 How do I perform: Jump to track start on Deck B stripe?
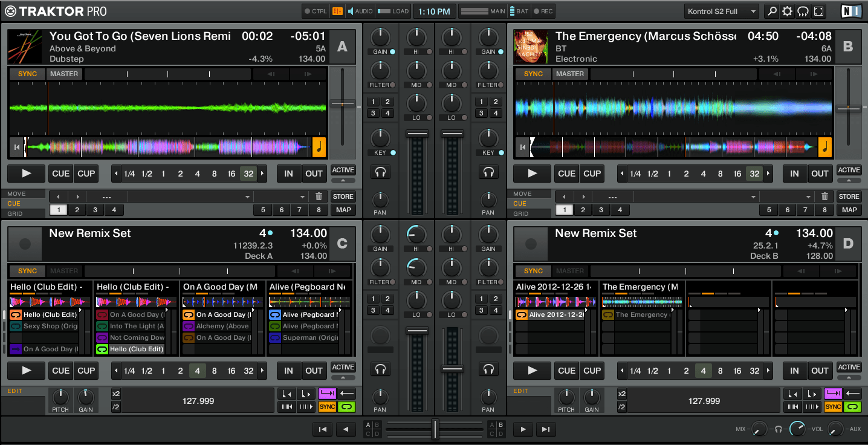coord(523,147)
